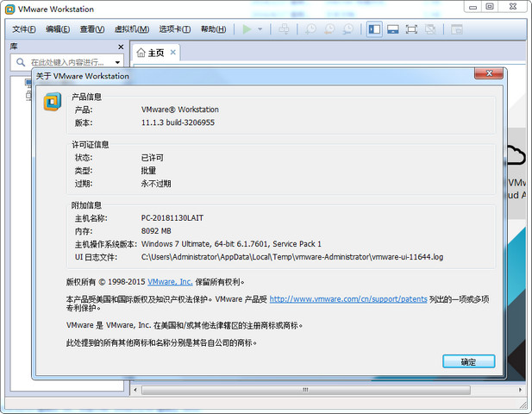Click the console view icon at toolbar end

(x=457, y=29)
